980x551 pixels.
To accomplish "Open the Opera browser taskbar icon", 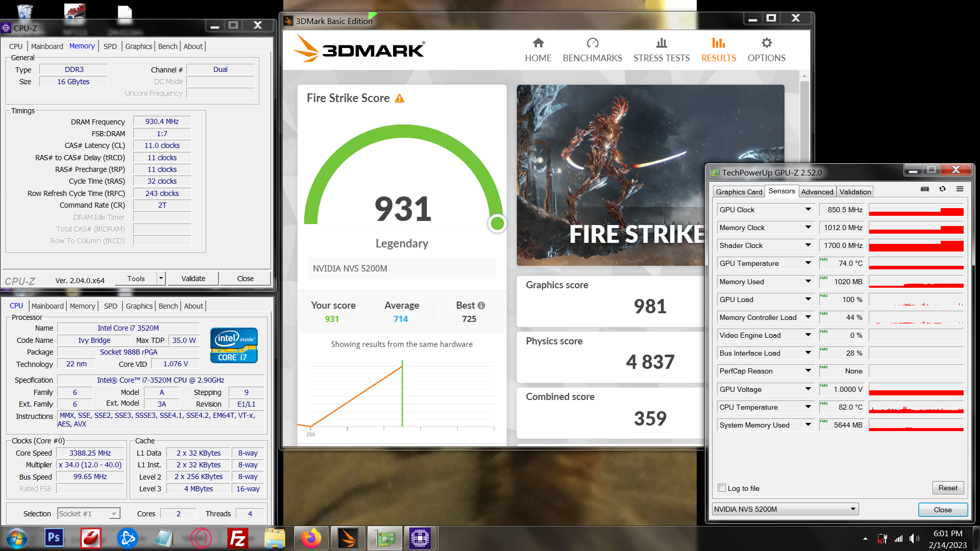I will coord(201,538).
